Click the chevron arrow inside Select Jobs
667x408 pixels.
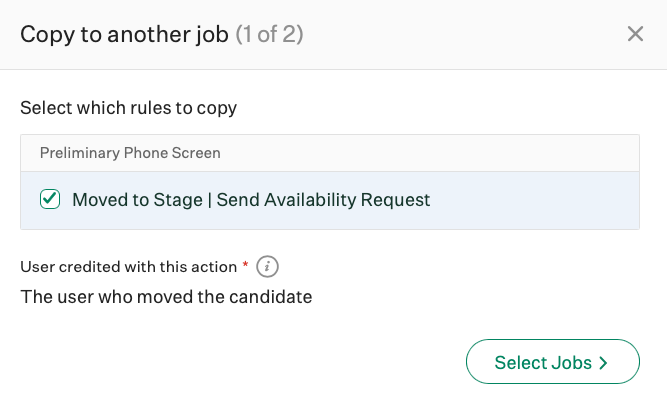pyautogui.click(x=603, y=363)
